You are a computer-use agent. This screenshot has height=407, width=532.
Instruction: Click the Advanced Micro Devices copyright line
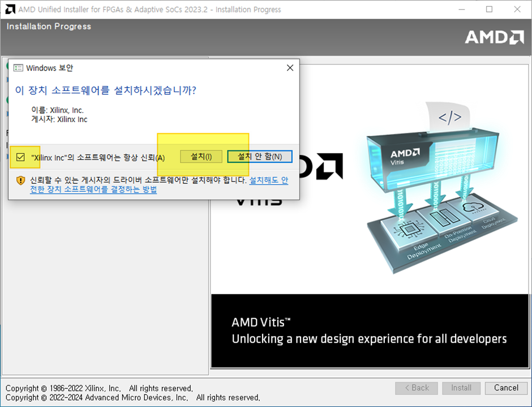tap(132, 397)
